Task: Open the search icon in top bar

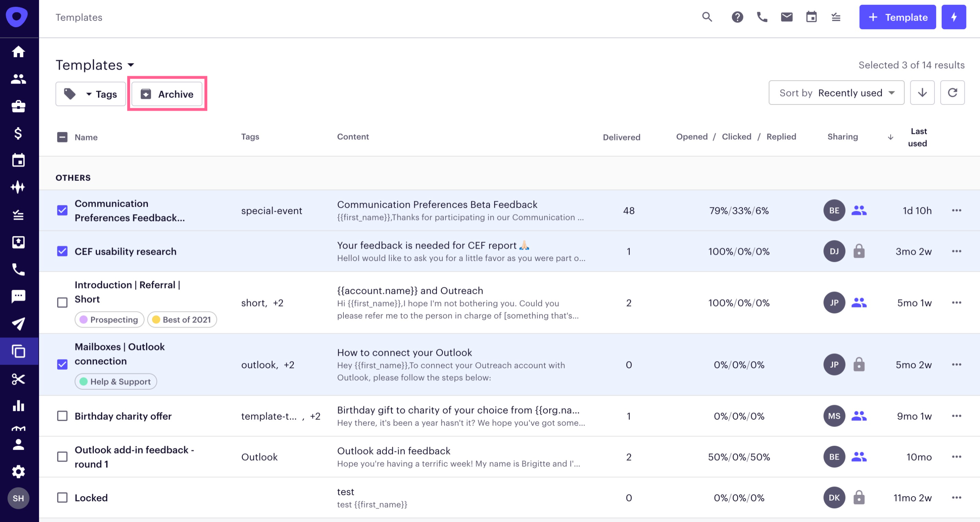Action: [x=707, y=17]
